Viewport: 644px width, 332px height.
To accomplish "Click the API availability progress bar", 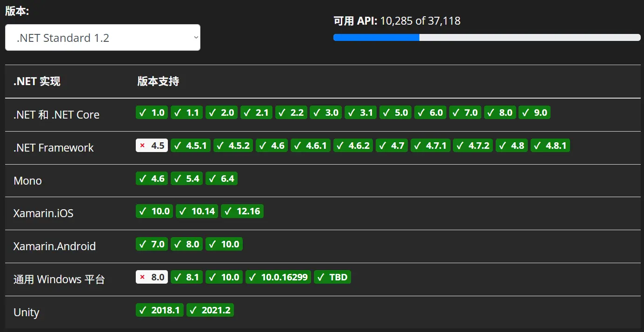I will tap(486, 38).
